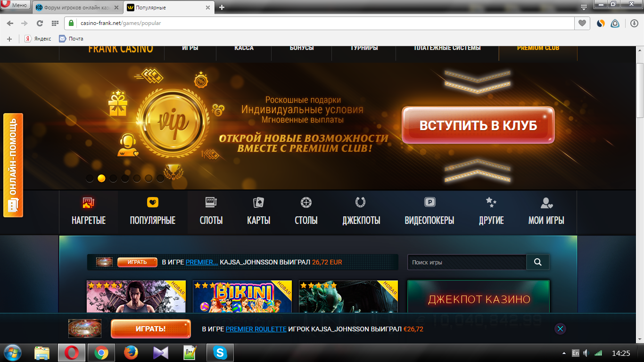The height and width of the screenshot is (362, 644).
Task: Open the Opera Меню button
Action: [x=16, y=5]
